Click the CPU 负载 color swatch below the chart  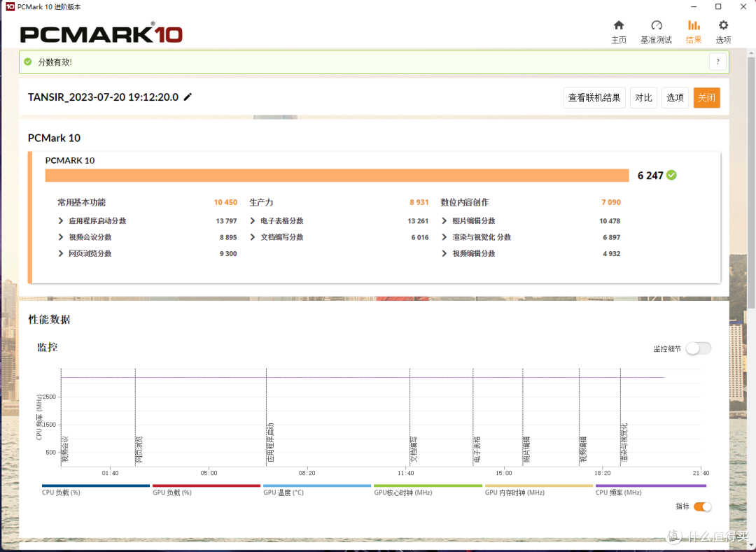[95, 484]
